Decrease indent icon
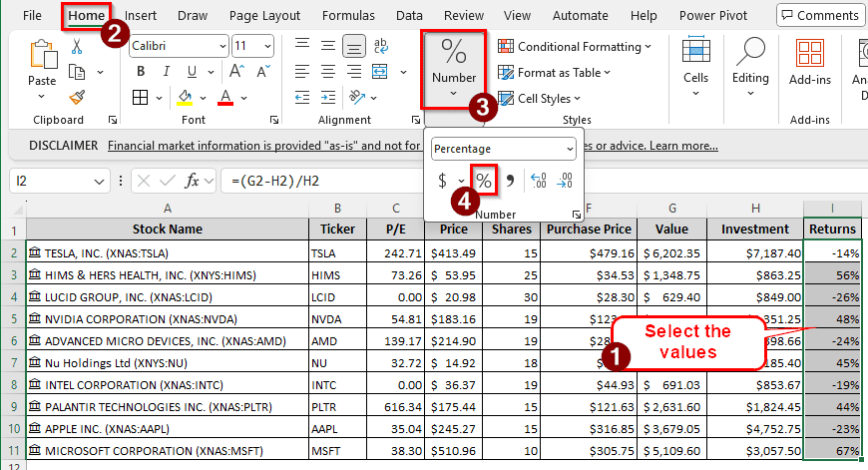 [302, 98]
